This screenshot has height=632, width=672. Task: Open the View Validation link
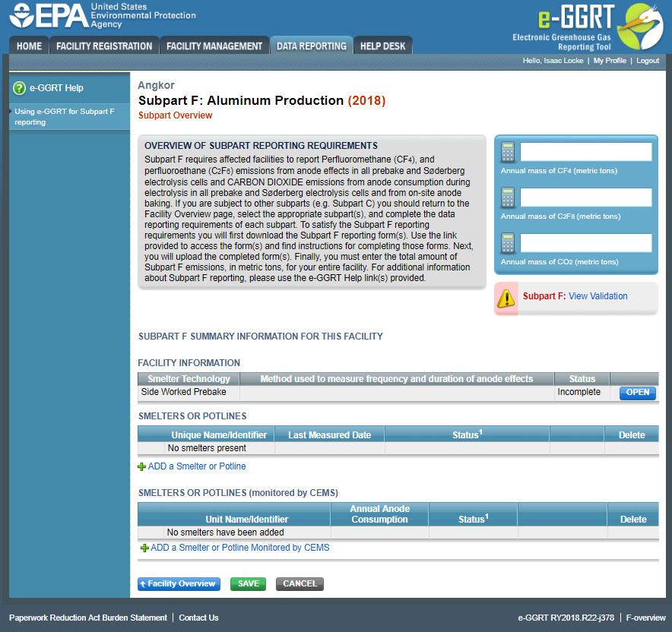pyautogui.click(x=598, y=296)
